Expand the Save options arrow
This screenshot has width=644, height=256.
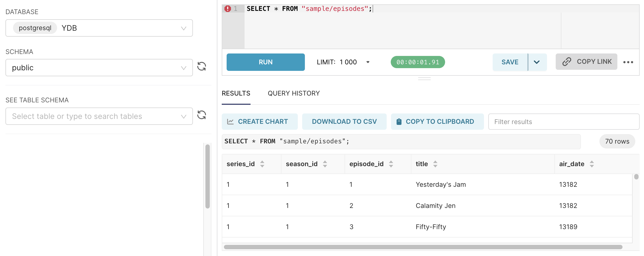click(537, 62)
